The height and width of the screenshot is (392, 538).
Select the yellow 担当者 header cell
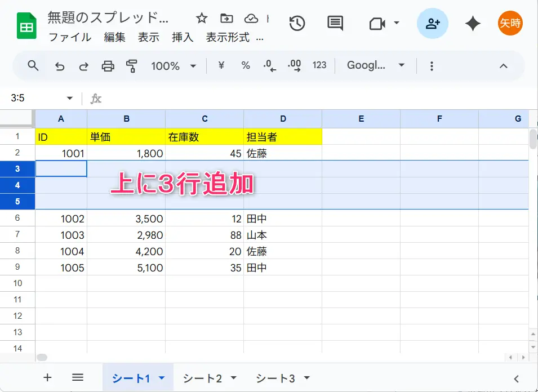click(x=282, y=136)
